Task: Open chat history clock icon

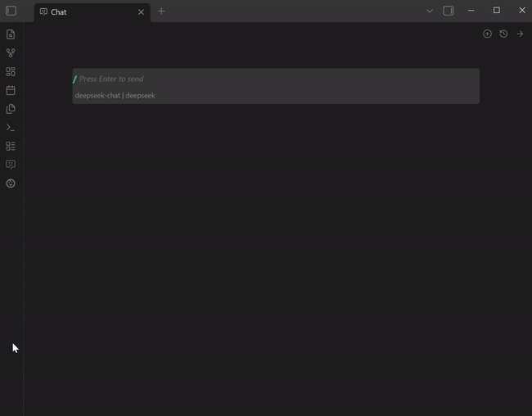Action: tap(503, 34)
